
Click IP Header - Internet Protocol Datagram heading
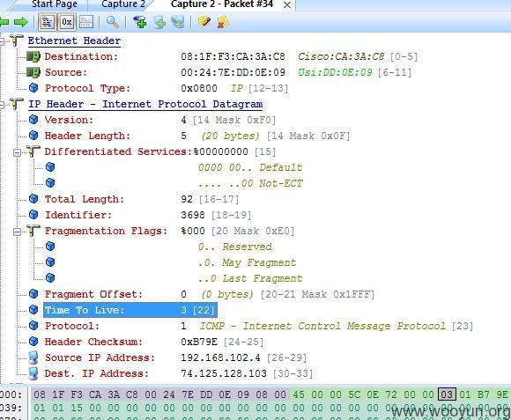point(145,105)
